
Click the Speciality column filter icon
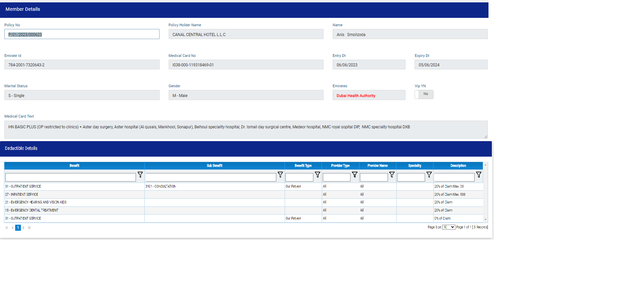[429, 175]
